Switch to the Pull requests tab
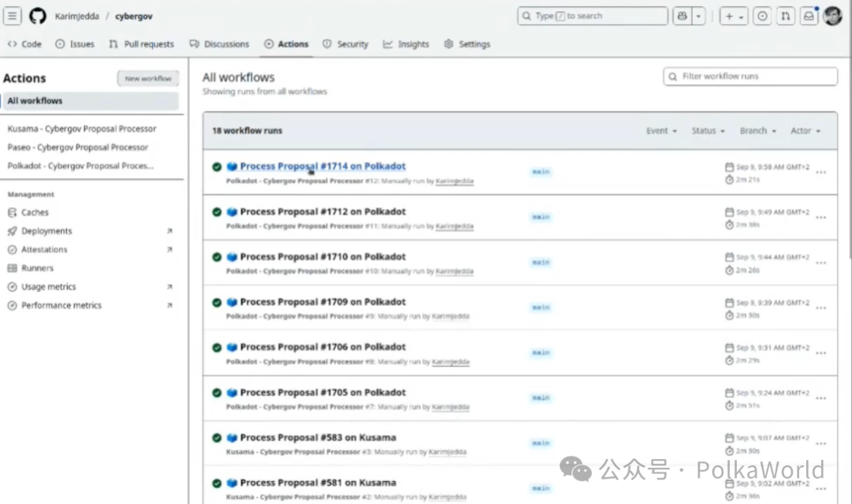This screenshot has height=504, width=852. tap(141, 44)
